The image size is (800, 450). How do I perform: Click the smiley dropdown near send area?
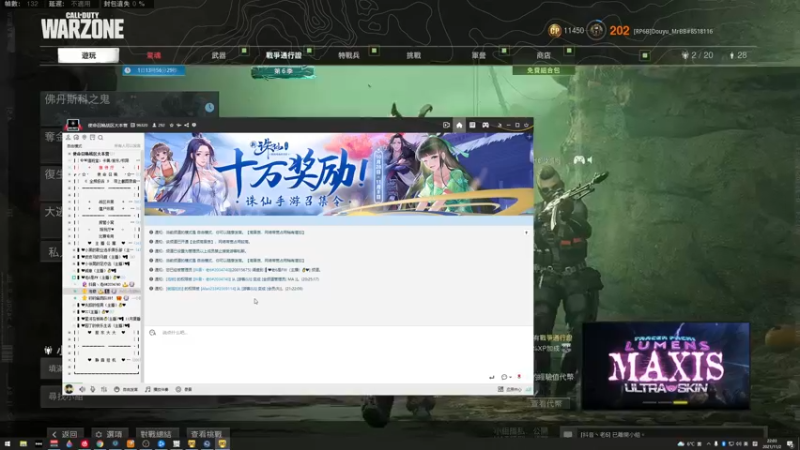coord(506,377)
